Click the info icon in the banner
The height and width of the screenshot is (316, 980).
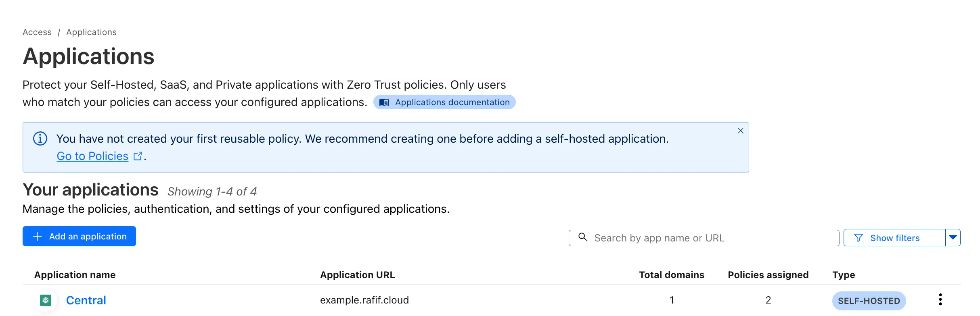[40, 139]
